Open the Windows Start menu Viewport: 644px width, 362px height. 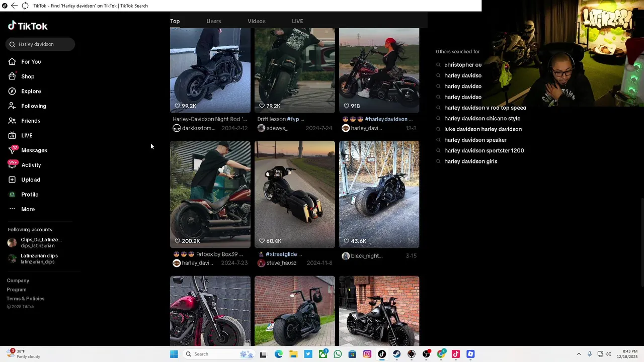tap(174, 354)
